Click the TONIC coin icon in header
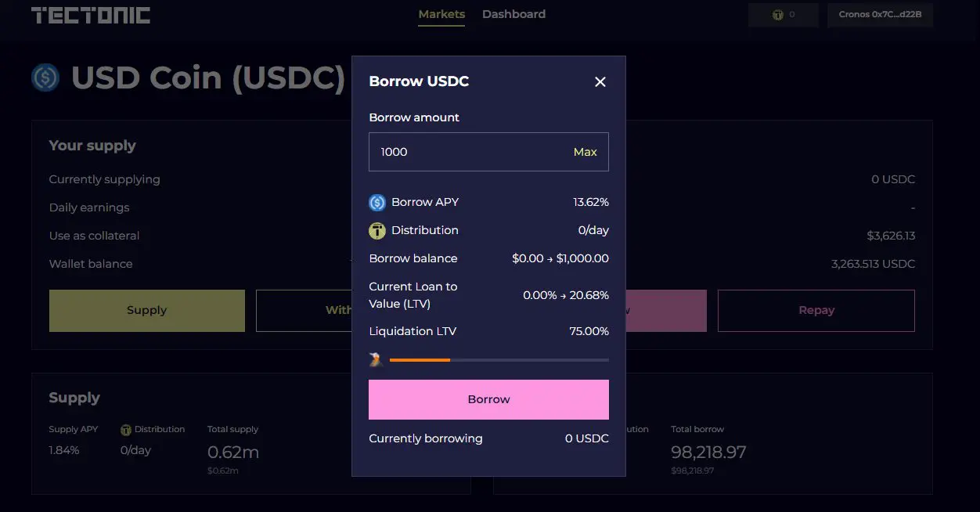The width and height of the screenshot is (980, 512). click(x=777, y=15)
